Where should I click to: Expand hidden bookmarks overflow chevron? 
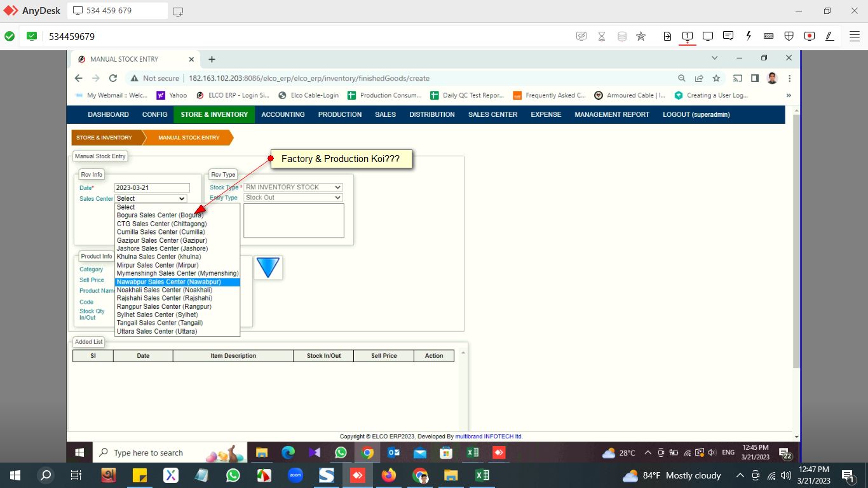coord(789,95)
